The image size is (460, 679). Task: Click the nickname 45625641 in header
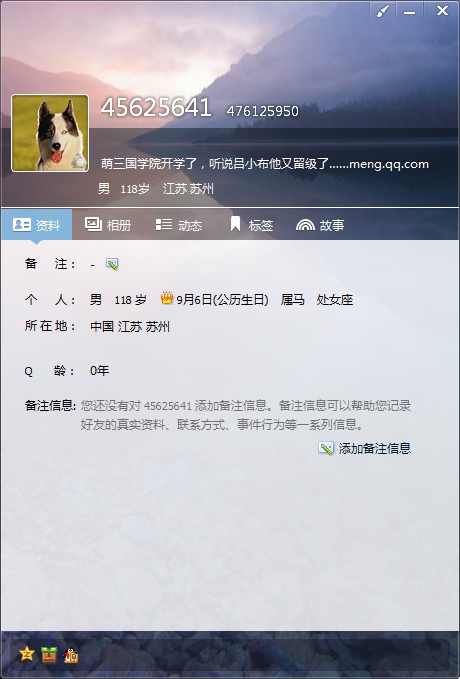[156, 107]
